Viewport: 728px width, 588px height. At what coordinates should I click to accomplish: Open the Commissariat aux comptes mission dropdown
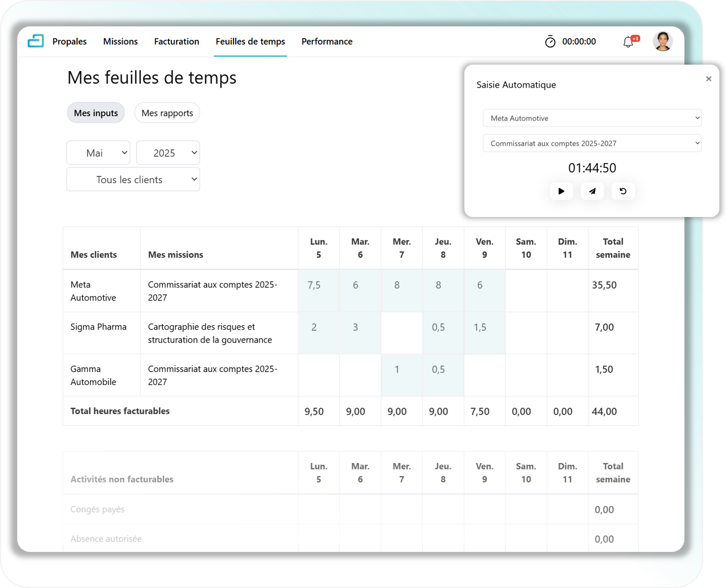(592, 143)
